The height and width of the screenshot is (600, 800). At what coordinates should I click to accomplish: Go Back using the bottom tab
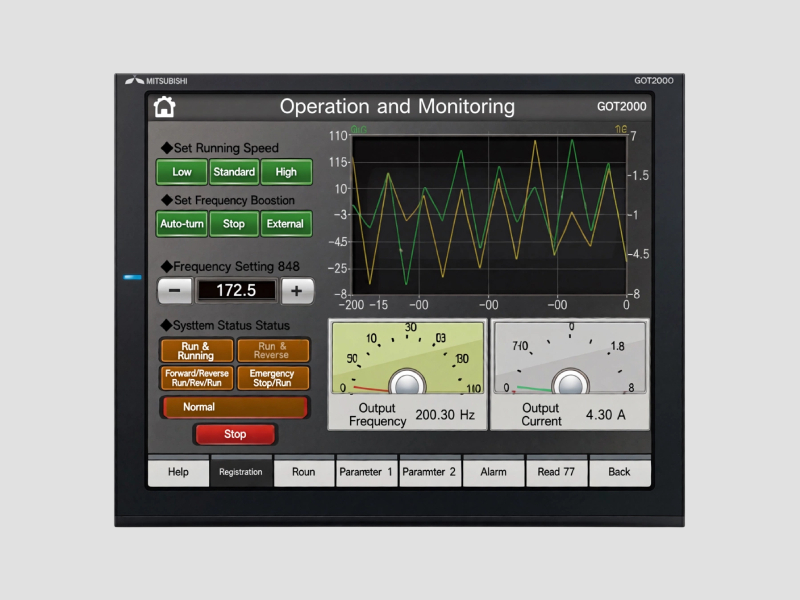pos(619,472)
